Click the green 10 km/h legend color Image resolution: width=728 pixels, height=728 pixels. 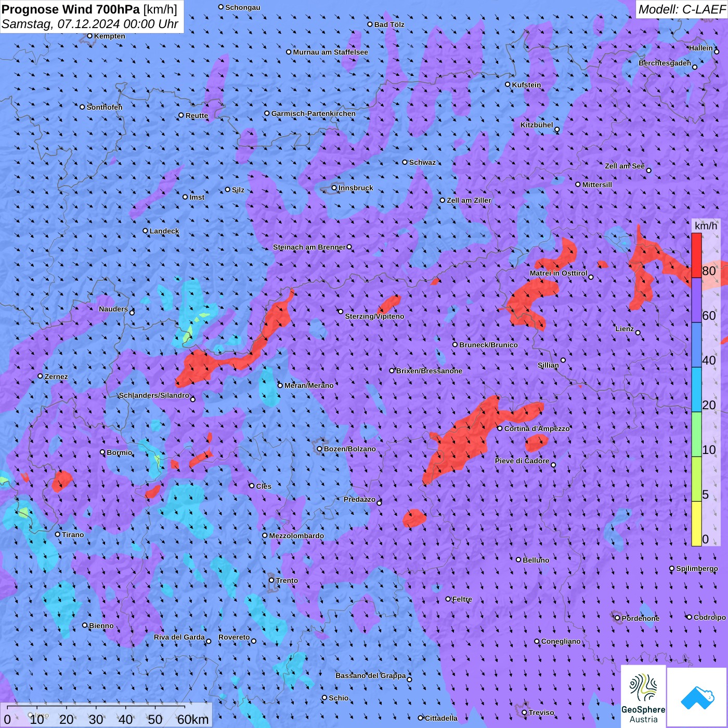click(696, 434)
